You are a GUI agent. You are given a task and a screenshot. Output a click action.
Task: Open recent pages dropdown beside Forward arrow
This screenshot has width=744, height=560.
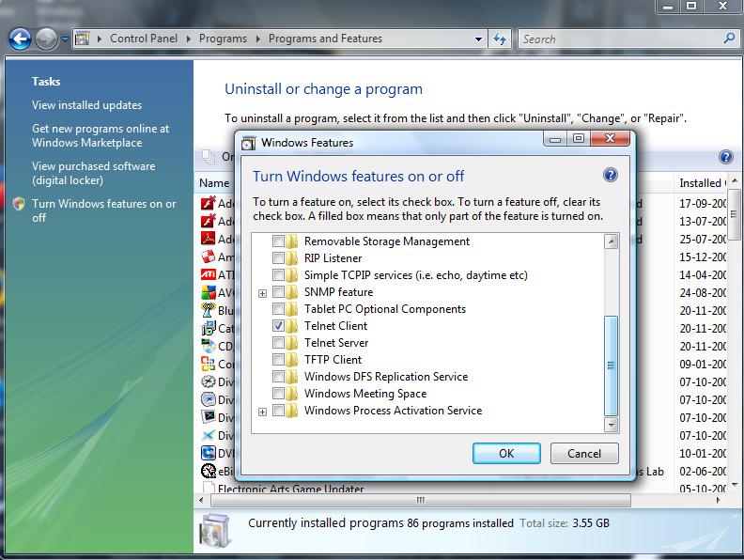65,39
